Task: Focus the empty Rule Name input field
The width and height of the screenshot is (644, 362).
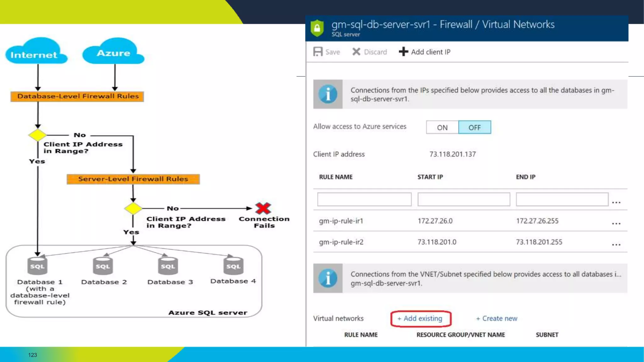Action: pyautogui.click(x=364, y=199)
